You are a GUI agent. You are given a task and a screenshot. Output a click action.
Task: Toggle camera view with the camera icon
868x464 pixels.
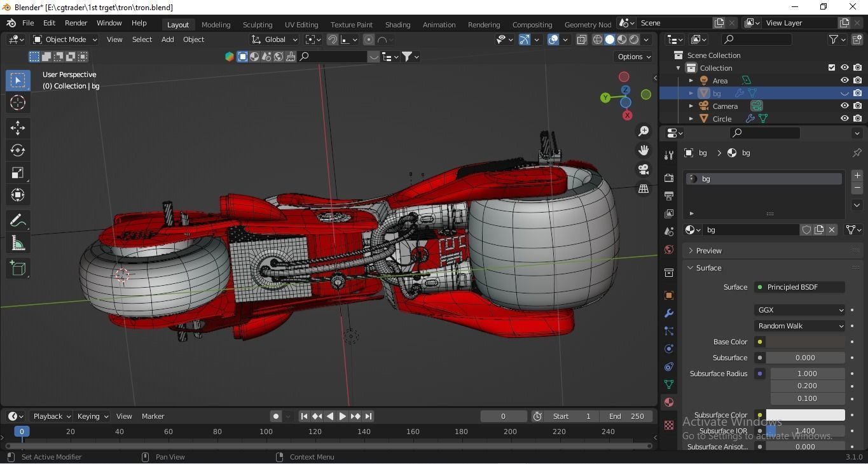coord(644,169)
